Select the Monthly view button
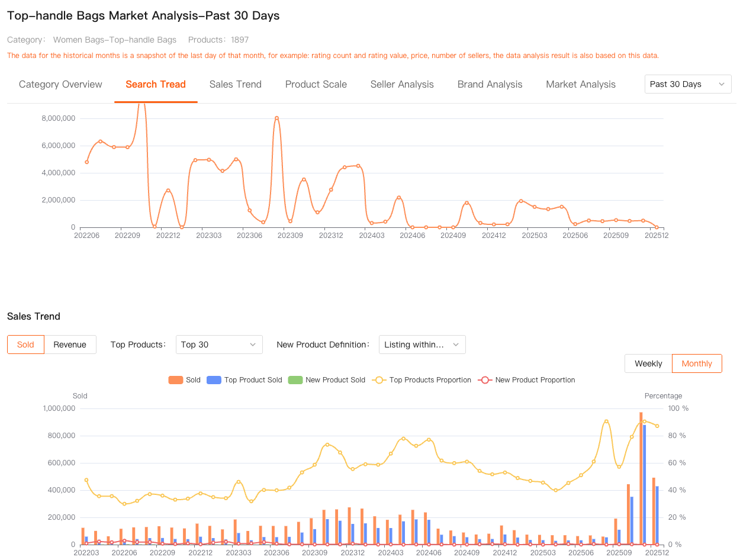 [x=697, y=363]
